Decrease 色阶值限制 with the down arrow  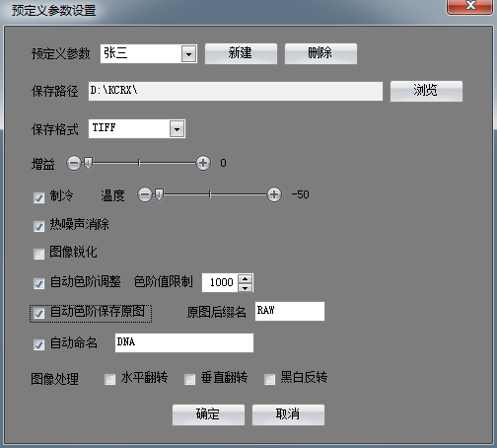245,287
